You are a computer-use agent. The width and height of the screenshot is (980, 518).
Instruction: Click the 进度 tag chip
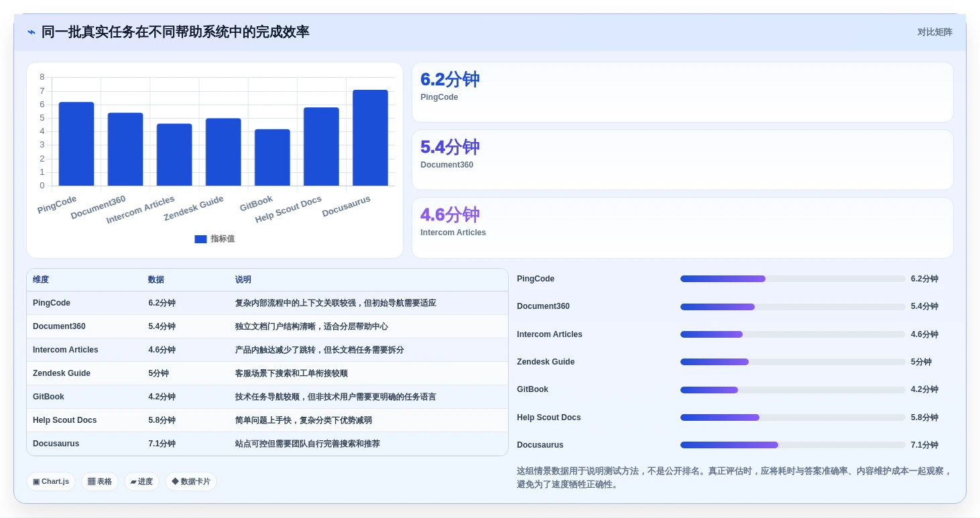[x=141, y=481]
